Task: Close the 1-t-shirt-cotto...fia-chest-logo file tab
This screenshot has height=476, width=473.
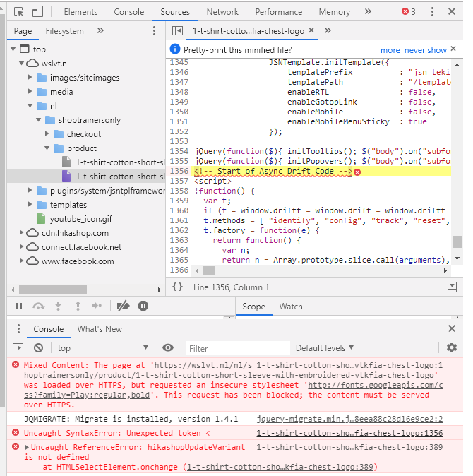Action: tap(311, 30)
